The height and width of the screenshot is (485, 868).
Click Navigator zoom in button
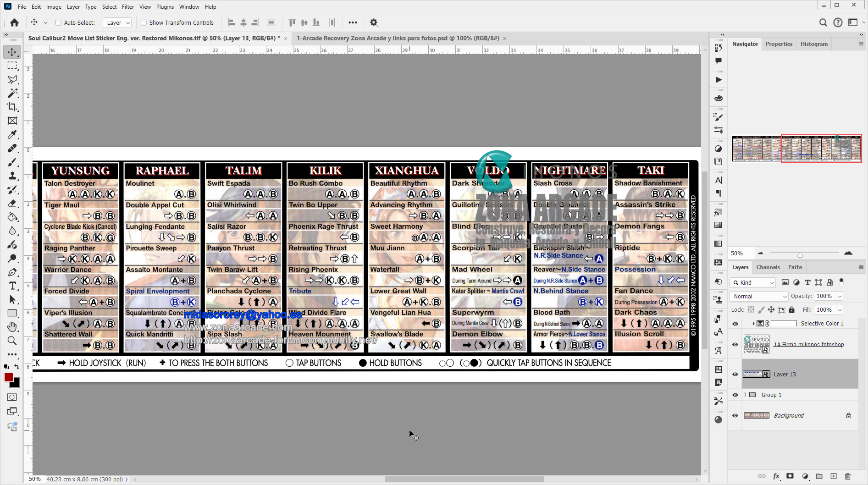[848, 253]
